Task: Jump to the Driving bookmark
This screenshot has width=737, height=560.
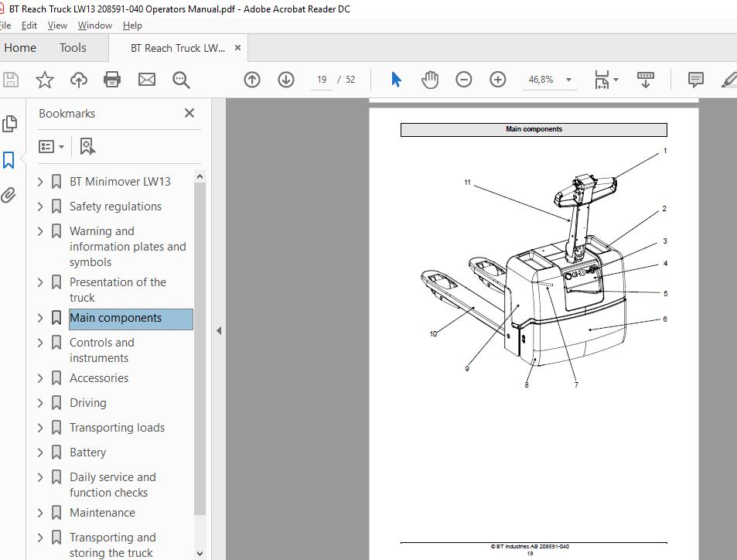Action: [88, 403]
